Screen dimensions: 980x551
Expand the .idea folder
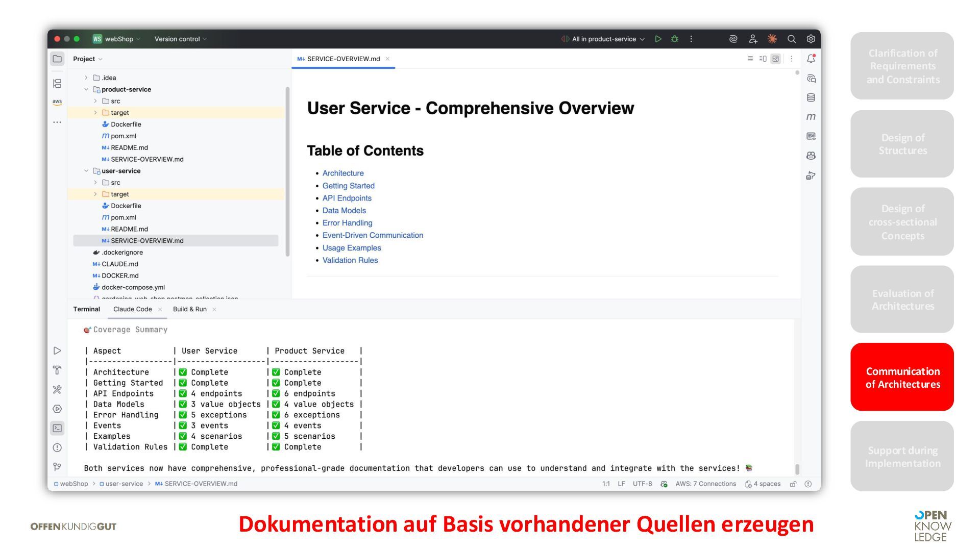(x=86, y=78)
